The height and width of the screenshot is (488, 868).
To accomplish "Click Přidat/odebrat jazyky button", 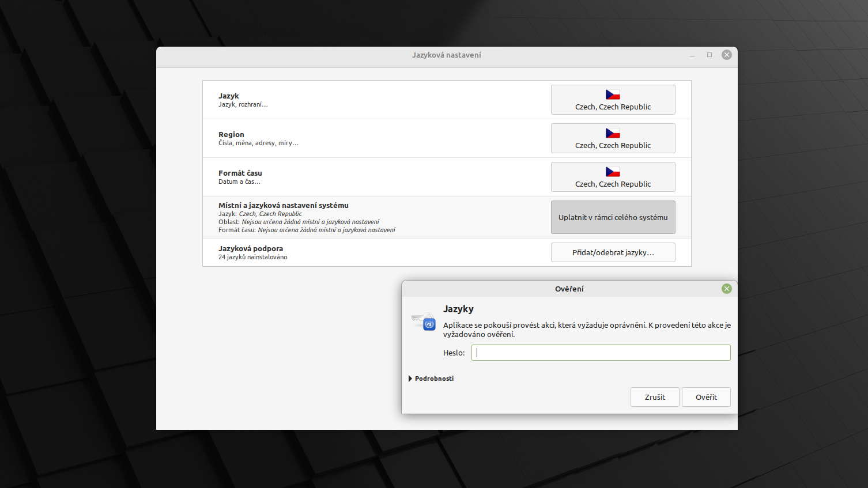I will coord(613,252).
